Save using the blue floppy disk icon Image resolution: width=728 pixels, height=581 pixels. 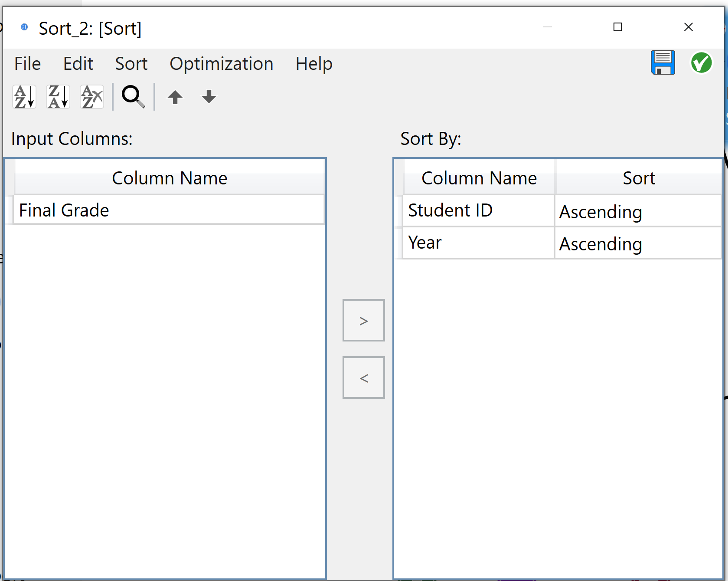[663, 63]
